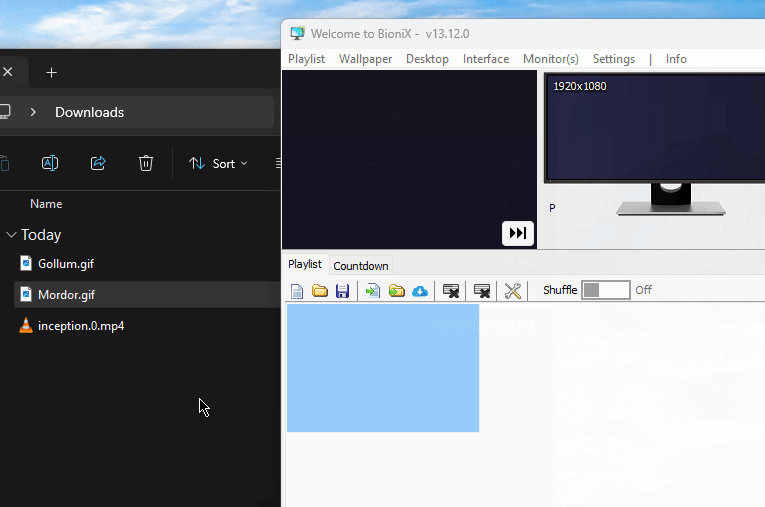Add a file to playlist (green arrow page)
765x507 pixels.
[x=373, y=291]
